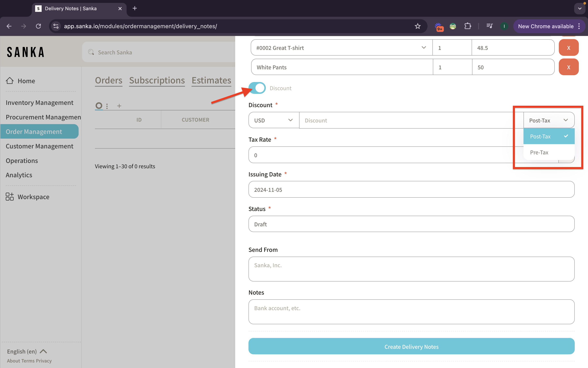588x368 pixels.
Task: Close the Delivery Notes browser tab
Action: click(120, 9)
